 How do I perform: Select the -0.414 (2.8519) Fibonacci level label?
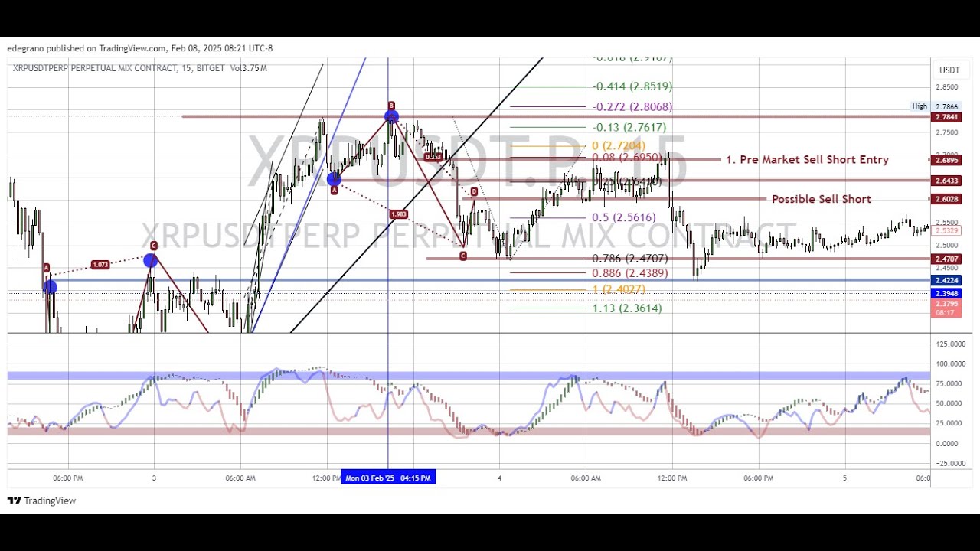click(632, 86)
